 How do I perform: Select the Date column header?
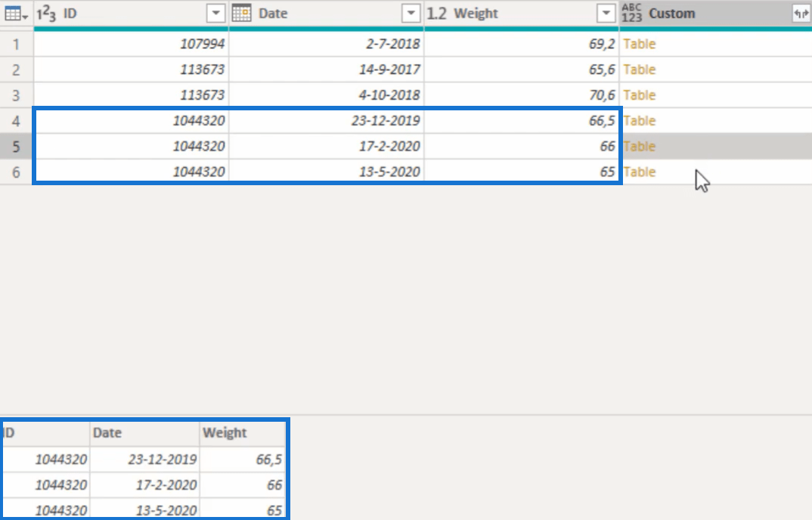tap(327, 14)
